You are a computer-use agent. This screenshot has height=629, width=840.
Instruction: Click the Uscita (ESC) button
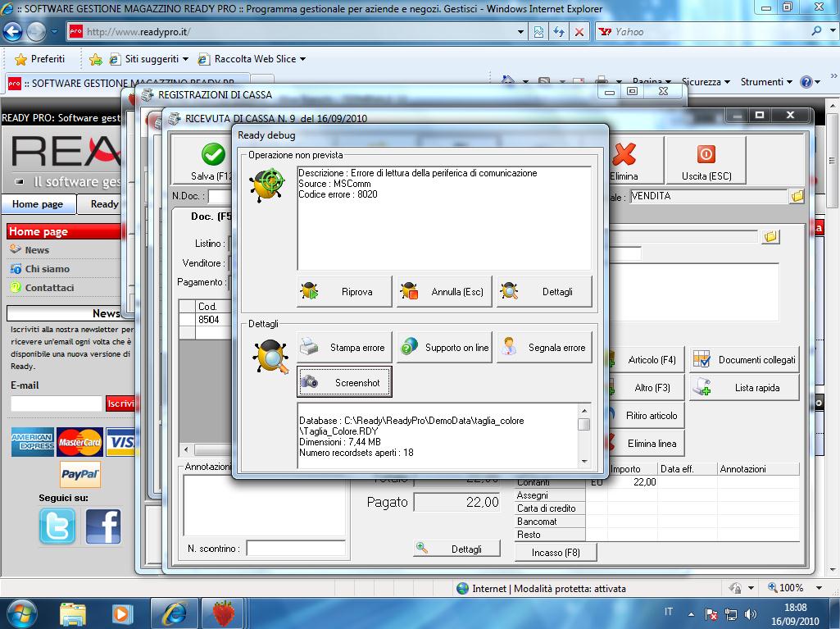[706, 161]
